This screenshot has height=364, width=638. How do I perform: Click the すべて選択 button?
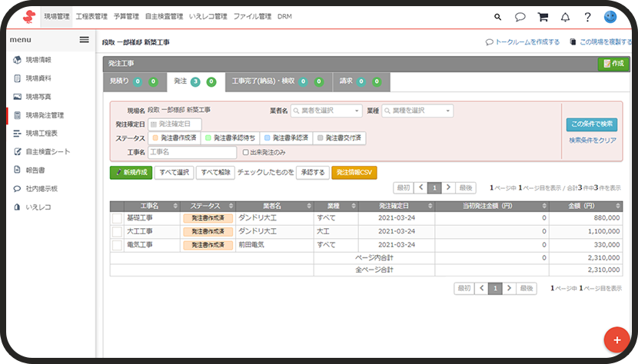174,173
